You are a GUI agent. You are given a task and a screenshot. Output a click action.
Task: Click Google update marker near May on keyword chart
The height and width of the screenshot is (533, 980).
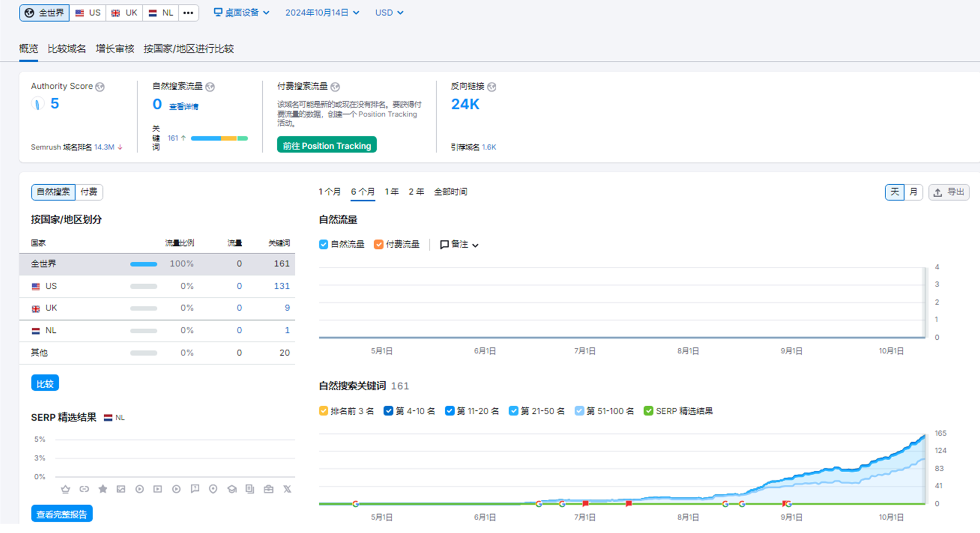(355, 504)
